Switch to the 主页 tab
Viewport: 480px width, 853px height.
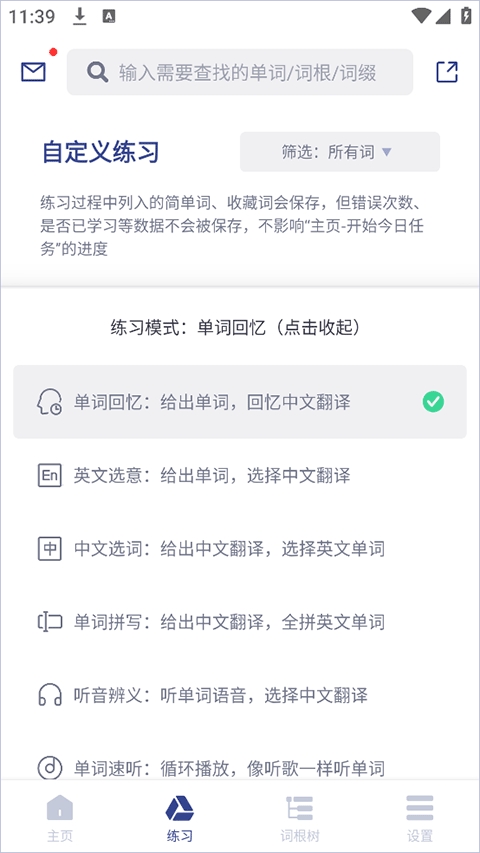point(60,818)
